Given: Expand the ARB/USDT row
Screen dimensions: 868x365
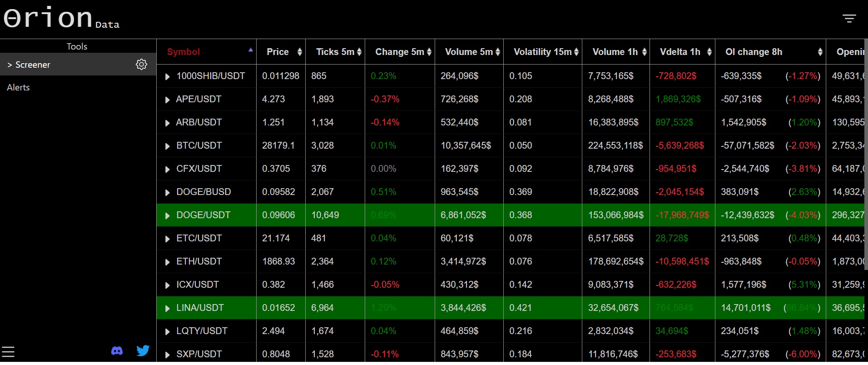Looking at the screenshot, I should 167,123.
